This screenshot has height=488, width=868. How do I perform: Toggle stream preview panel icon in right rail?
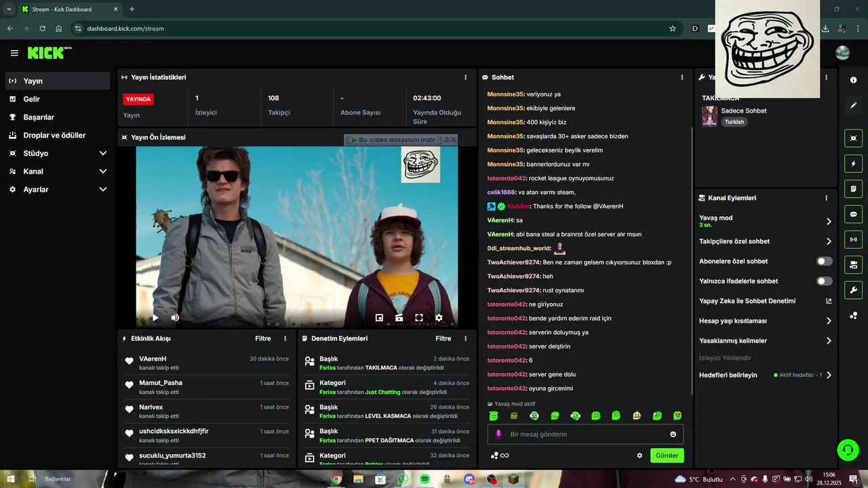click(x=853, y=138)
